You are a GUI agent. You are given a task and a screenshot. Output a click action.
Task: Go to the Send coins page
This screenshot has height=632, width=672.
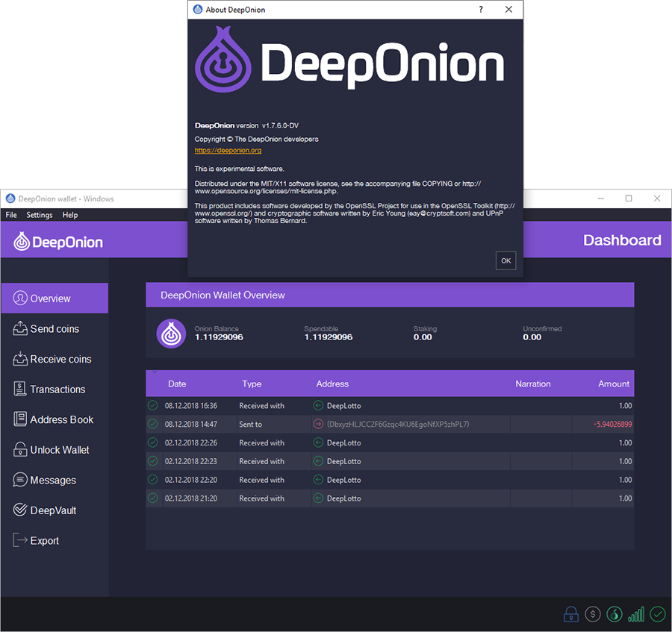[55, 328]
